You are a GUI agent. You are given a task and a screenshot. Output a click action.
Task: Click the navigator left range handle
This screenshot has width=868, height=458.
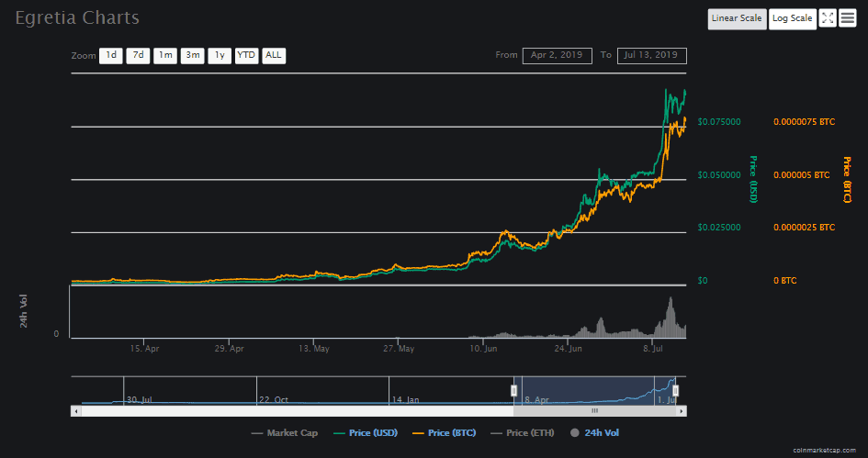[x=513, y=391]
